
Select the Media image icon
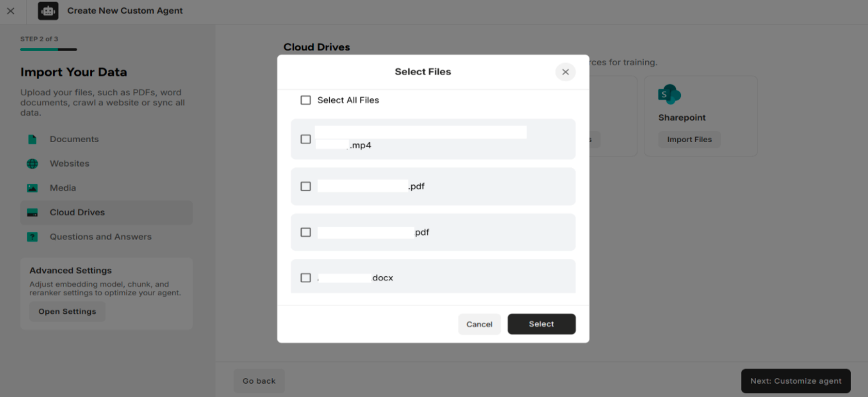tap(32, 188)
